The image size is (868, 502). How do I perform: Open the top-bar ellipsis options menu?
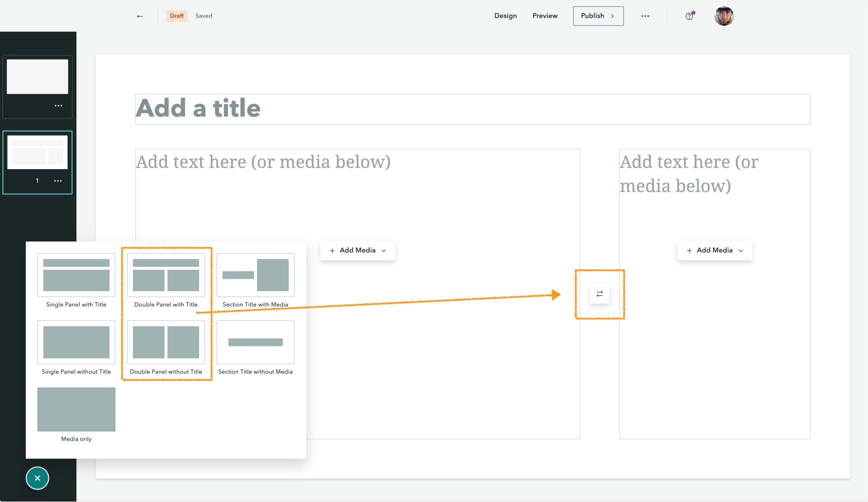(x=645, y=16)
